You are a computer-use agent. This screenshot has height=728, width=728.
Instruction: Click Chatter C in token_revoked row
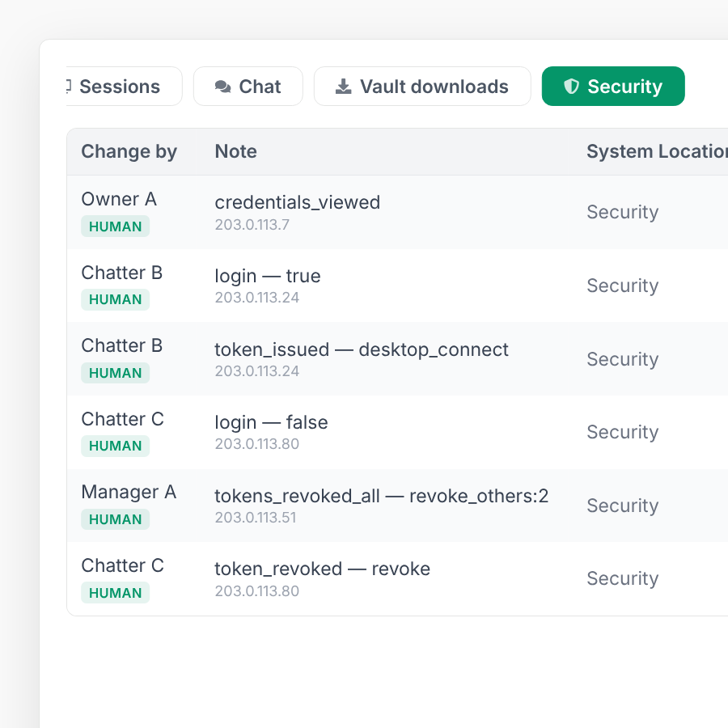click(123, 566)
